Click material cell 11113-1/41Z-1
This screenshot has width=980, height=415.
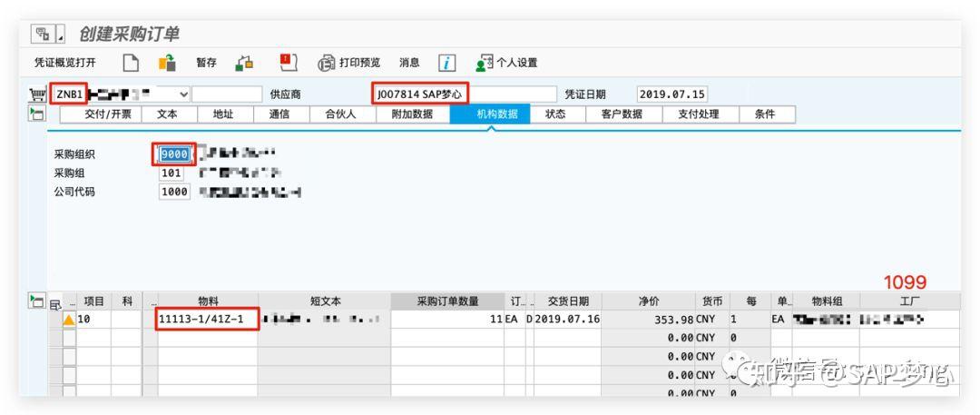click(x=208, y=320)
